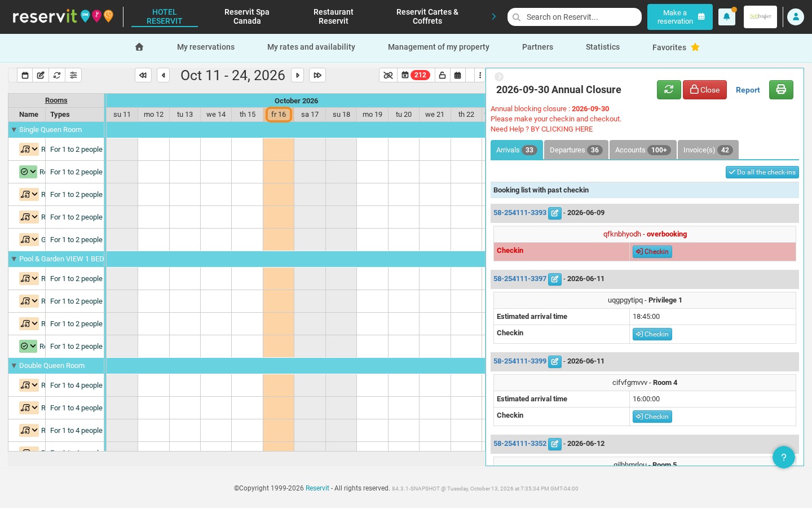Open the calendar date picker icon

pyautogui.click(x=25, y=75)
